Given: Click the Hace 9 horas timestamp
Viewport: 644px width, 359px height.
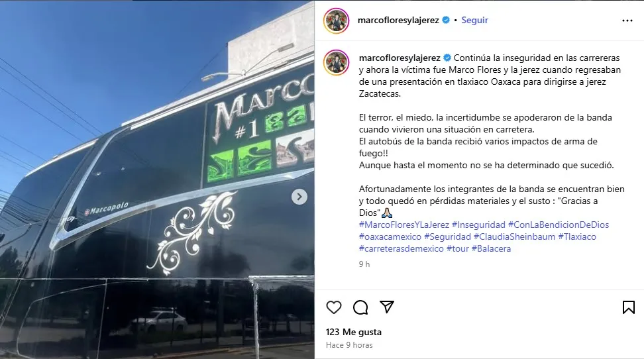Looking at the screenshot, I should pyautogui.click(x=349, y=345).
